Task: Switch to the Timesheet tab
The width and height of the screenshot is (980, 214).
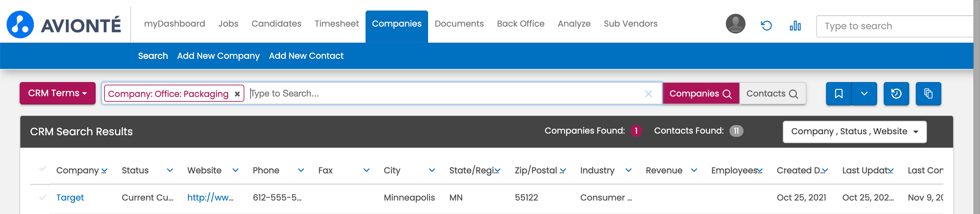Action: click(336, 24)
